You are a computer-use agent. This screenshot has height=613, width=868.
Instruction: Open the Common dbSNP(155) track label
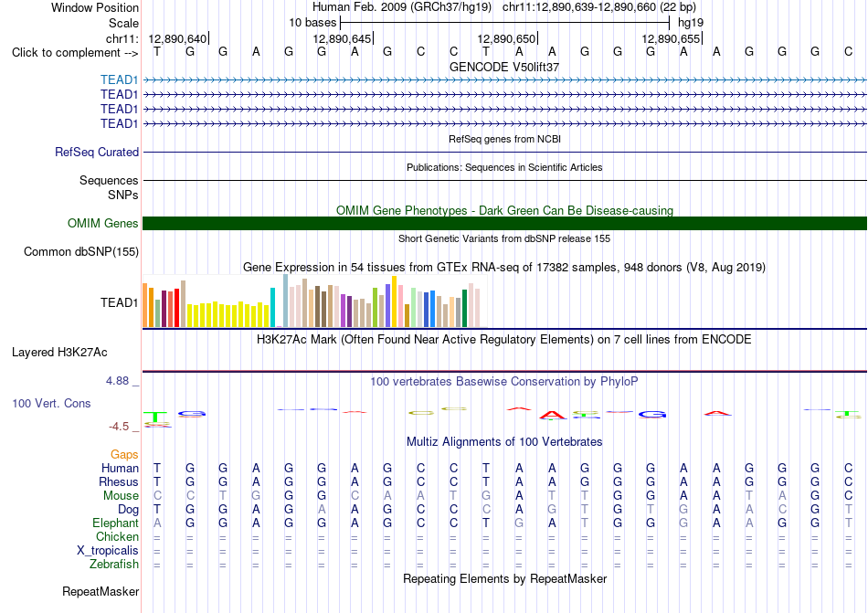click(81, 252)
